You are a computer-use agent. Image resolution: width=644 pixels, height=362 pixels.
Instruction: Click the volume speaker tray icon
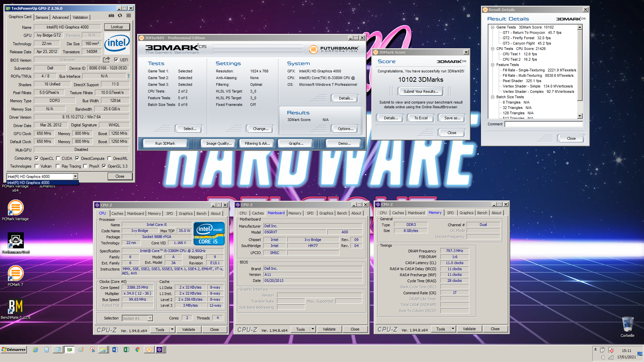tap(603, 357)
